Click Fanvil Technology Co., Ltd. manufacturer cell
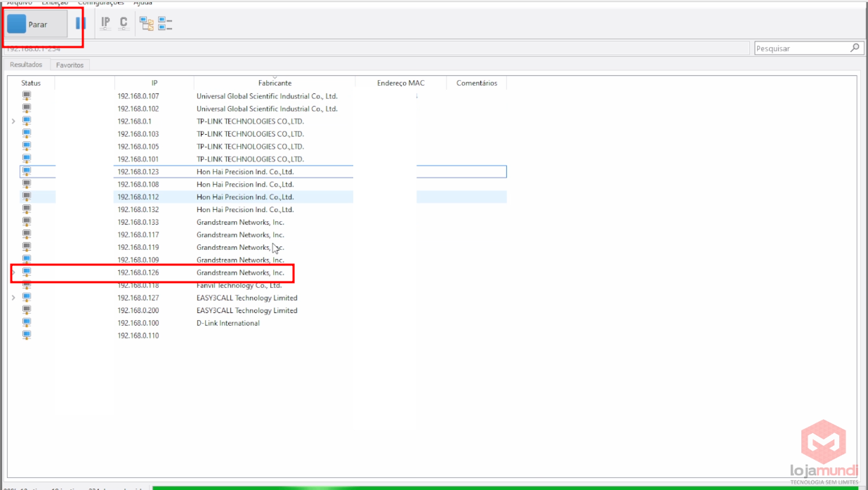Viewport: 868px width, 490px height. coord(239,286)
